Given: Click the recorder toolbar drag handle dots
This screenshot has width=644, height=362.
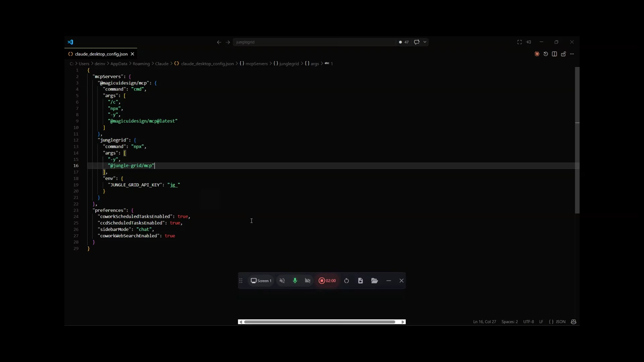Looking at the screenshot, I should coord(241,281).
